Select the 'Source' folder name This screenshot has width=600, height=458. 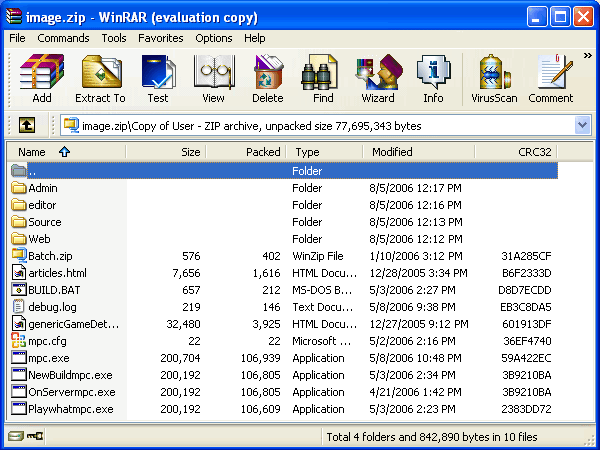[45, 222]
